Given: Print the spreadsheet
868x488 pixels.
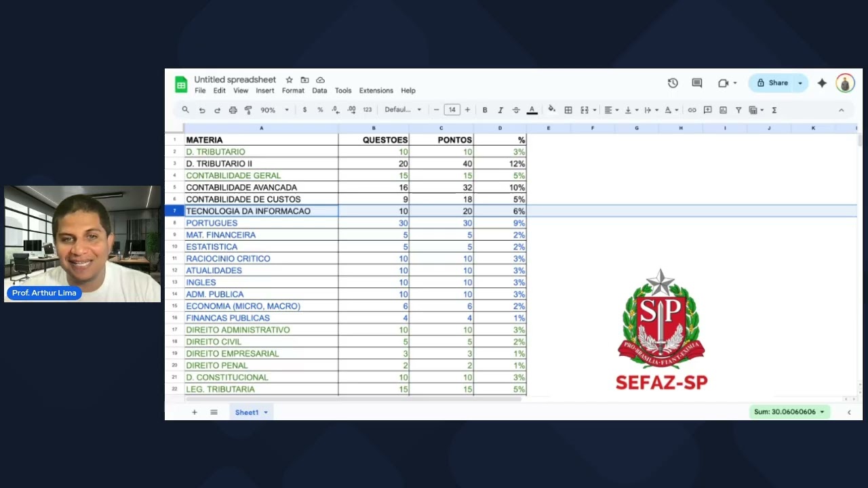Looking at the screenshot, I should (233, 110).
